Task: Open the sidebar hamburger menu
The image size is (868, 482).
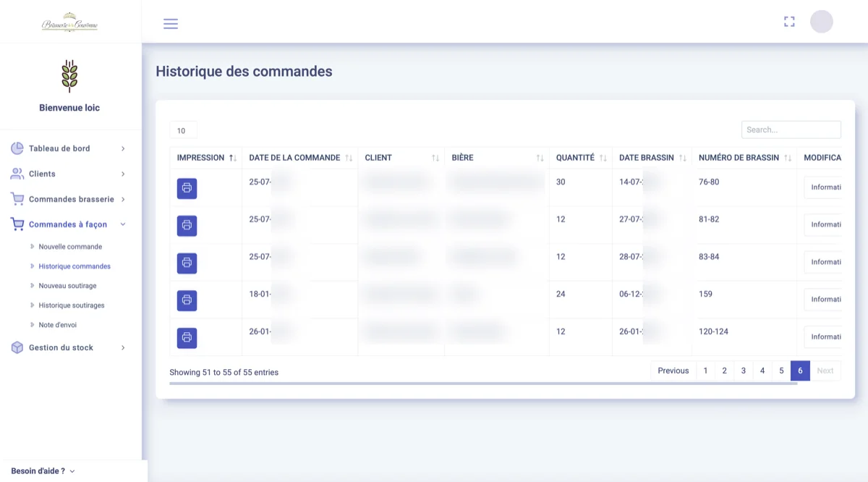Action: click(x=171, y=23)
